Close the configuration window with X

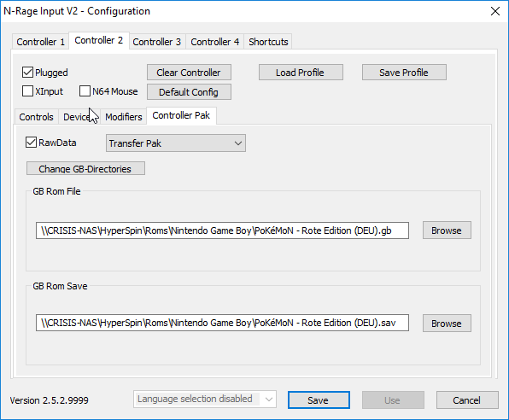pyautogui.click(x=495, y=11)
